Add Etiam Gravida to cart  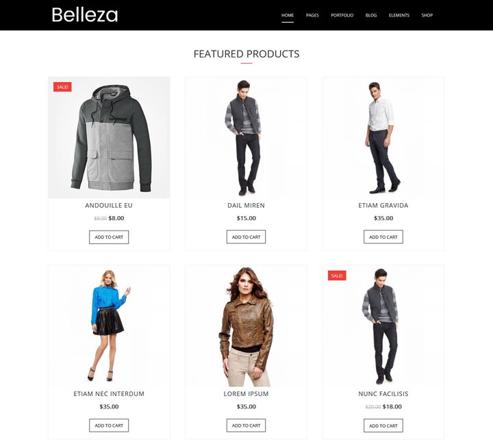[x=383, y=237]
